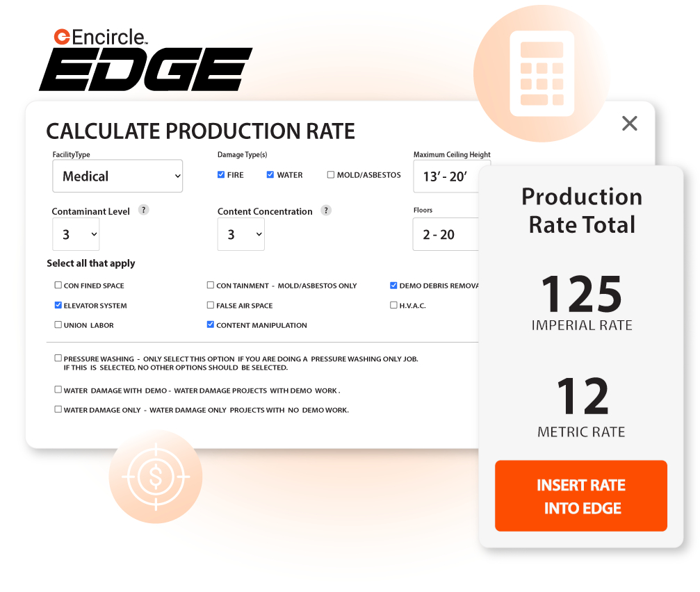Screen dimensions: 700x592
Task: Check WATER DAMAGE WITH DEMO
Action: 58,389
